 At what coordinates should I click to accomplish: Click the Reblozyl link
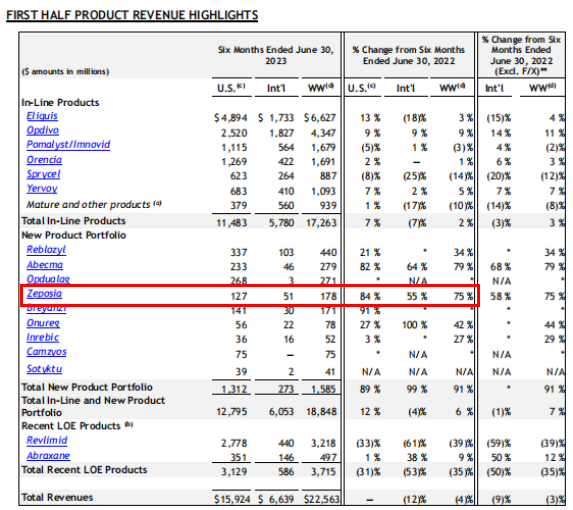[x=46, y=250]
